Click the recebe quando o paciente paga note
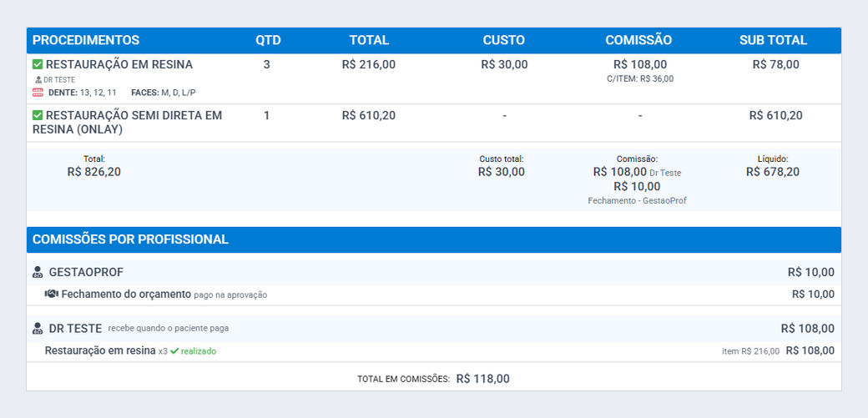 point(169,329)
